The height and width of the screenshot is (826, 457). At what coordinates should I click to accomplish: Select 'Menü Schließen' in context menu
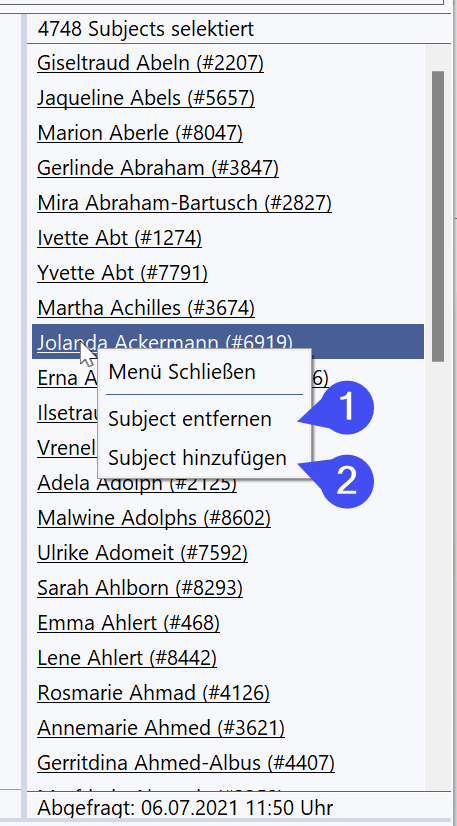[x=182, y=372]
